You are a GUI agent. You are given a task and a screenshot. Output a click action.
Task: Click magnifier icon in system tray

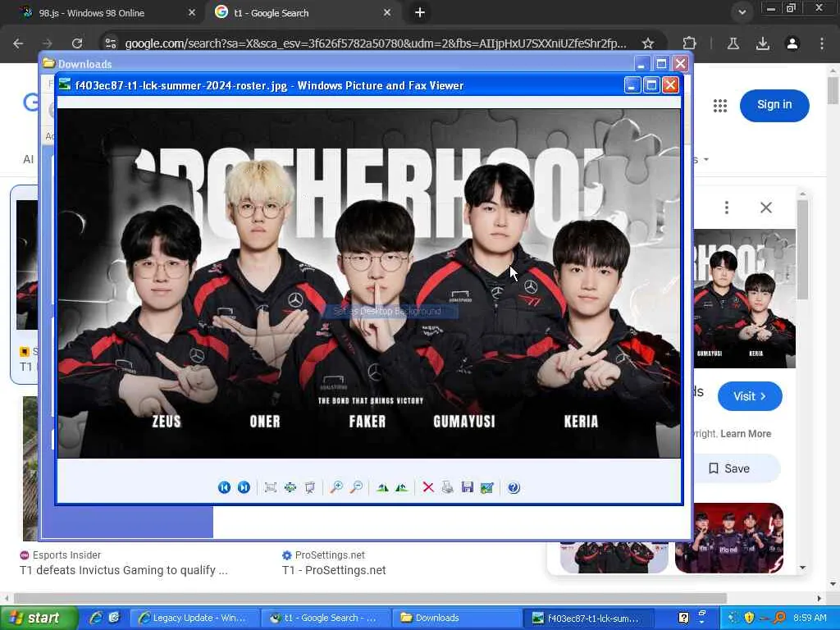tap(779, 618)
